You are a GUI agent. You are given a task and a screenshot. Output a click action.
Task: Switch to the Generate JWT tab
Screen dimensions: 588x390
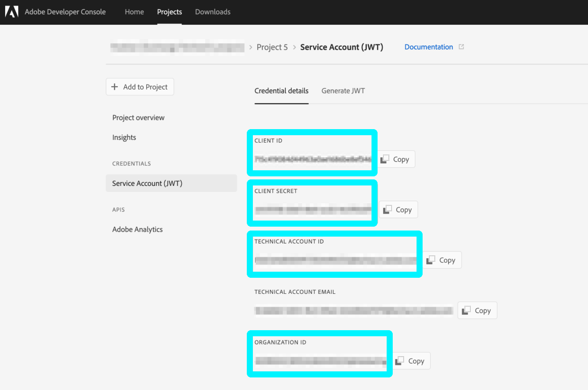point(343,91)
